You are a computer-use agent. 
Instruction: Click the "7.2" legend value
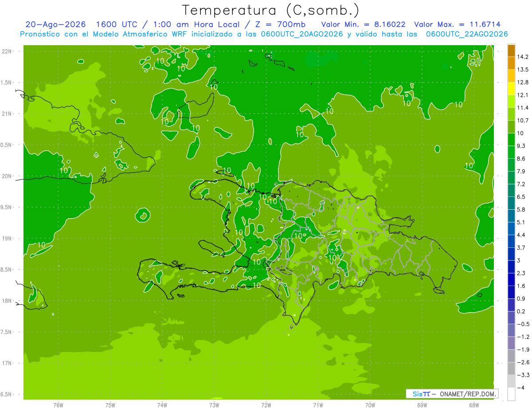tap(521, 184)
